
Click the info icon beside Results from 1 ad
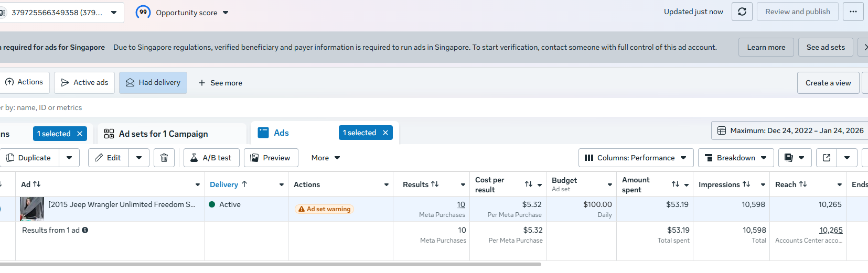tap(85, 230)
